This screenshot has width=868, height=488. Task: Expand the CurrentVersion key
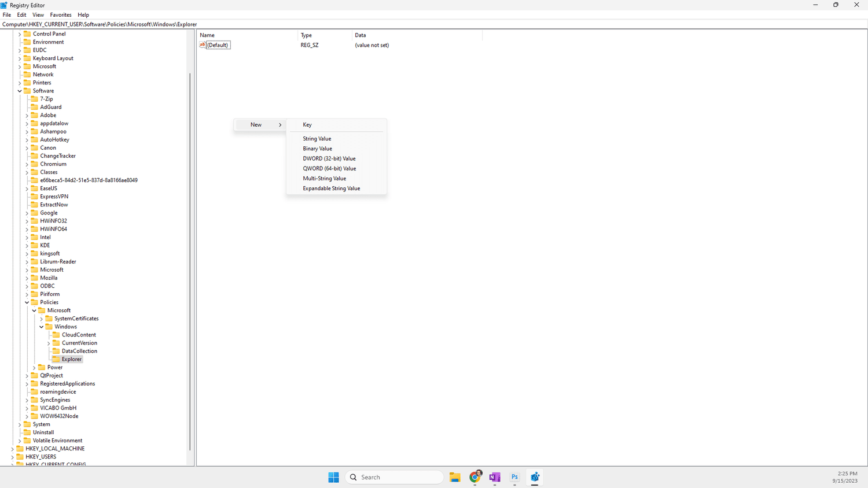pos(49,343)
